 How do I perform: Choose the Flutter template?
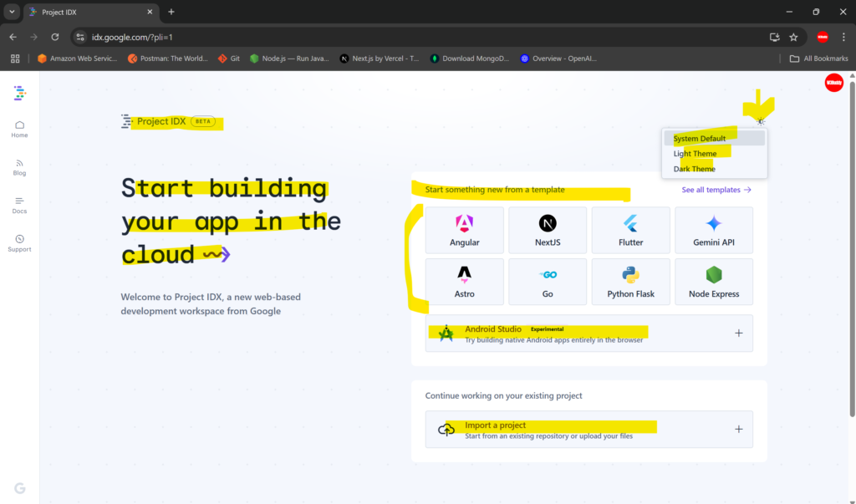click(x=630, y=230)
